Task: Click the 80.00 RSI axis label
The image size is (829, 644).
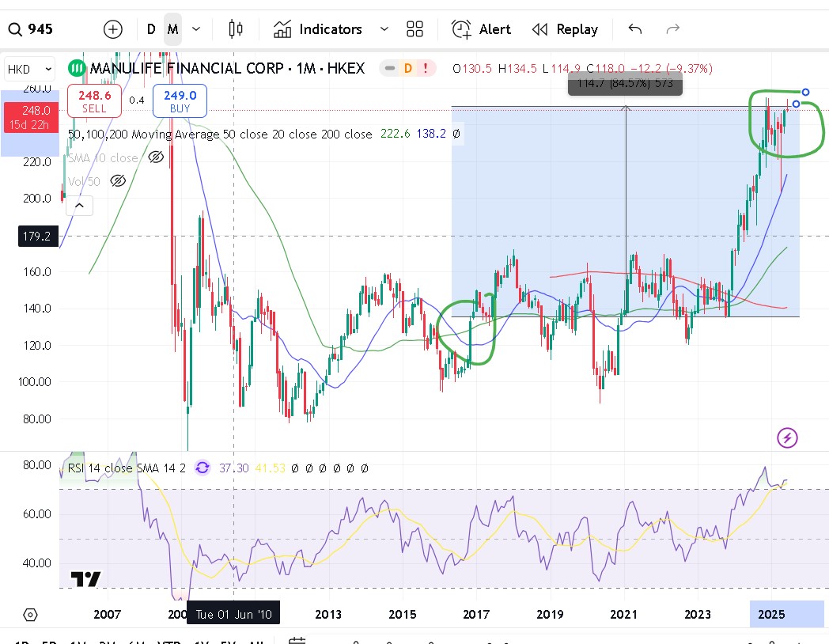Action: tap(37, 465)
